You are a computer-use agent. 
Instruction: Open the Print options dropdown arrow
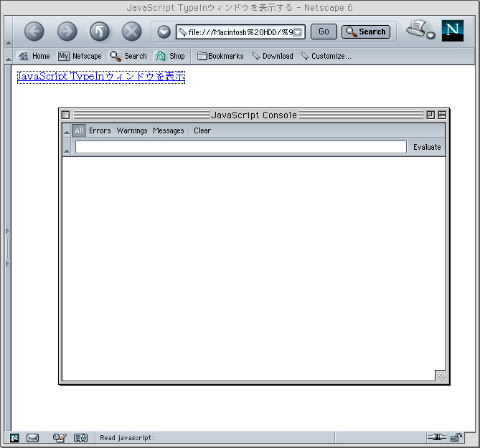coord(431,35)
